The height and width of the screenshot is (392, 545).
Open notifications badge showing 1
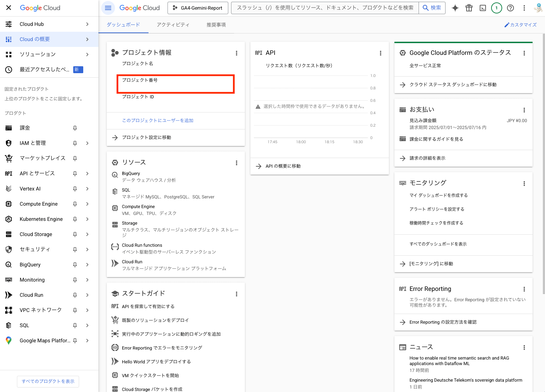tap(497, 8)
